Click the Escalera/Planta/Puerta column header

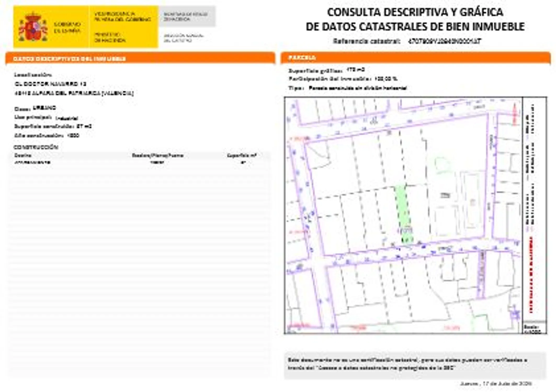click(157, 155)
